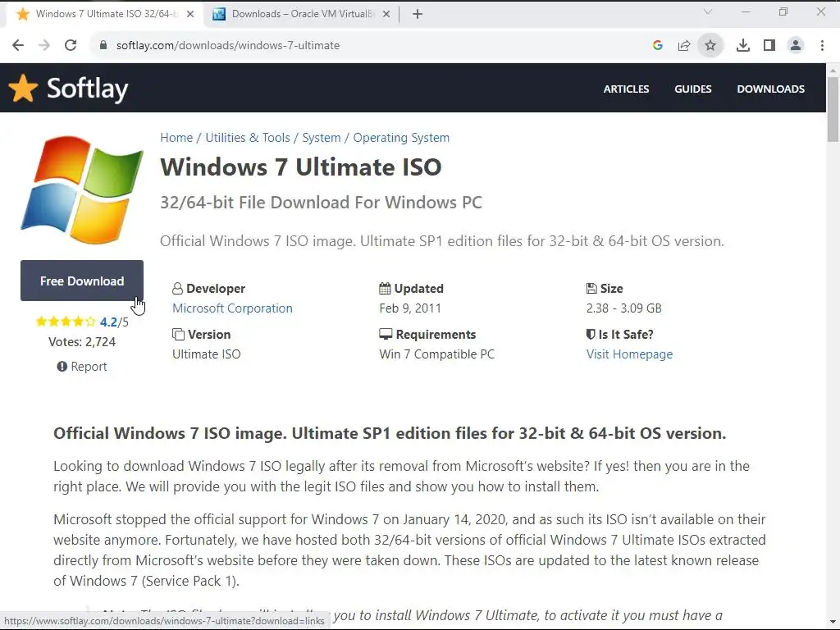The image size is (840, 630).
Task: Open the System breadcrumb link
Action: tap(322, 138)
